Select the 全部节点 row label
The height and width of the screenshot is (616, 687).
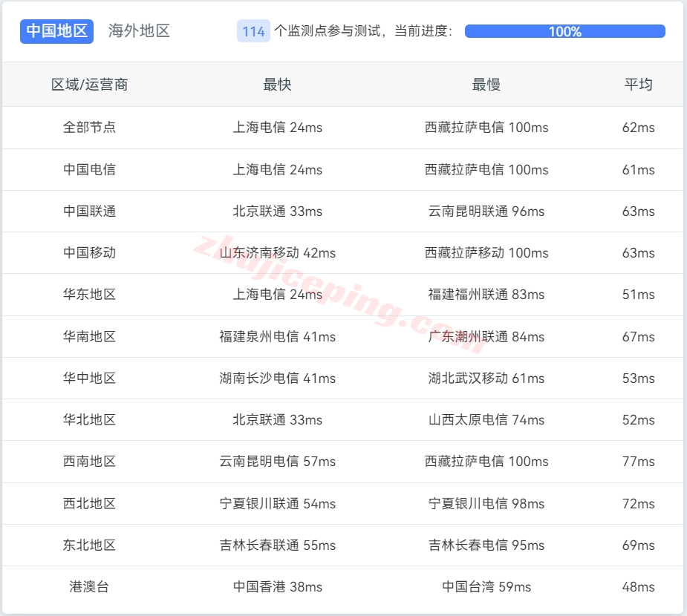click(89, 128)
